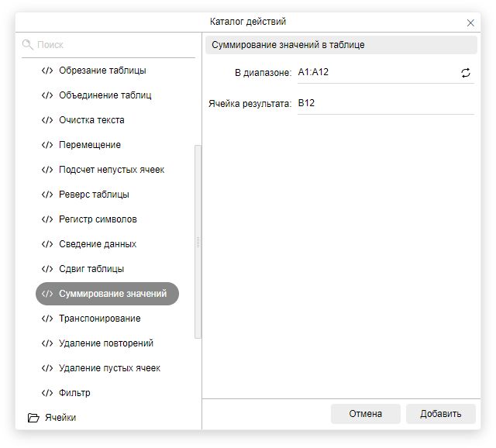Select Перемещение action in list

point(90,145)
